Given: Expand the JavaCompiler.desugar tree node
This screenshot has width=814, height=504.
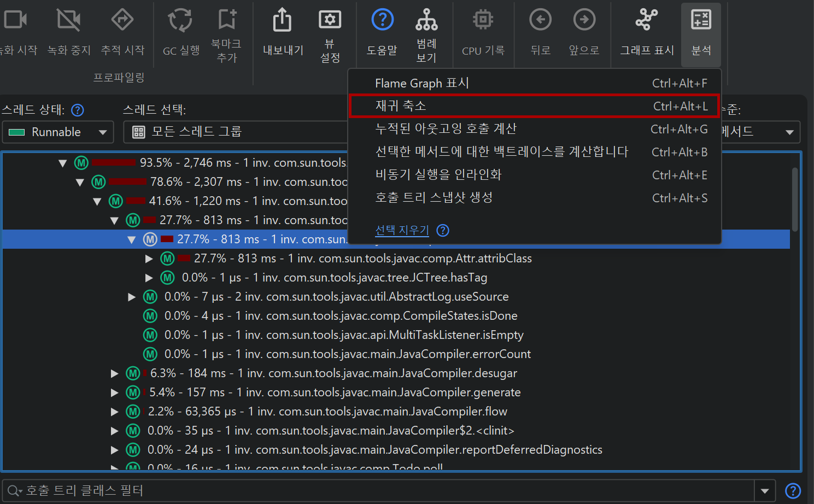Looking at the screenshot, I should 115,373.
